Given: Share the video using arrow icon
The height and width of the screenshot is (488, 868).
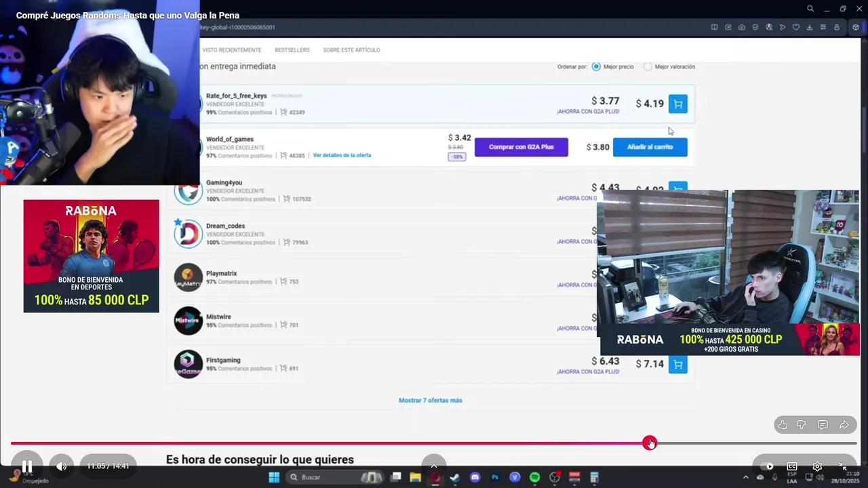Looking at the screenshot, I should point(844,425).
